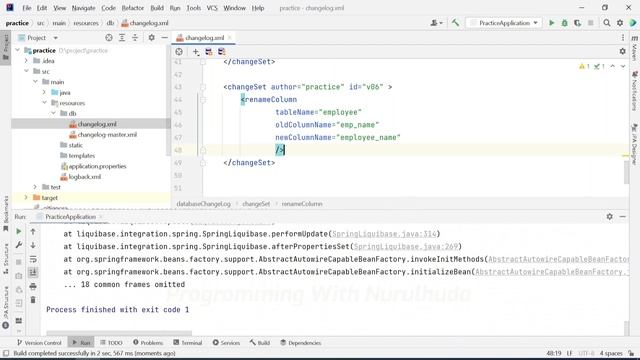The height and width of the screenshot is (360, 640).
Task: Print the console output icon
Action: (33, 287)
